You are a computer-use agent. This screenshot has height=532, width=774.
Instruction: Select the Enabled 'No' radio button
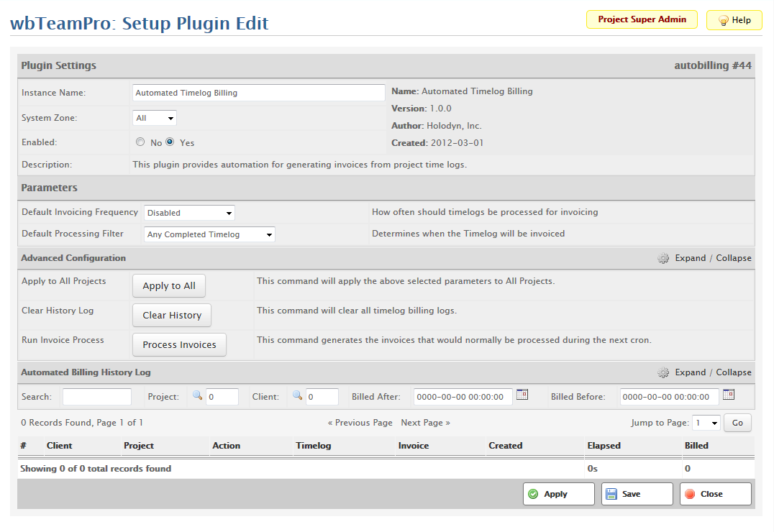click(140, 142)
